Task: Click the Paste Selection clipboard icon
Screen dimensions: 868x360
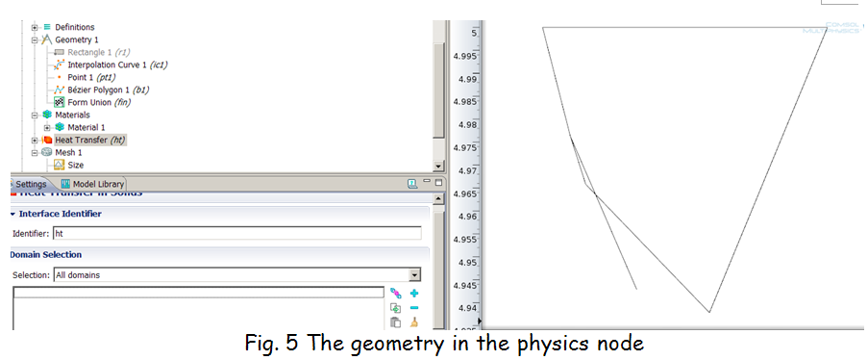Action: [395, 322]
